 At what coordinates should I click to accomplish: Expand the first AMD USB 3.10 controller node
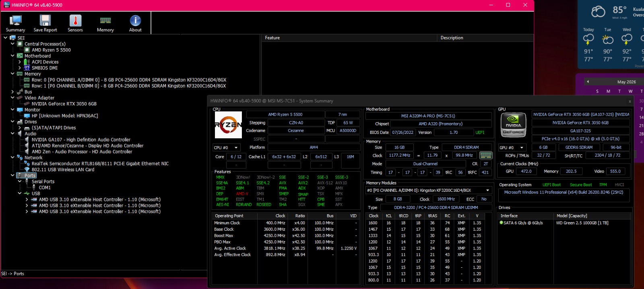27,199
